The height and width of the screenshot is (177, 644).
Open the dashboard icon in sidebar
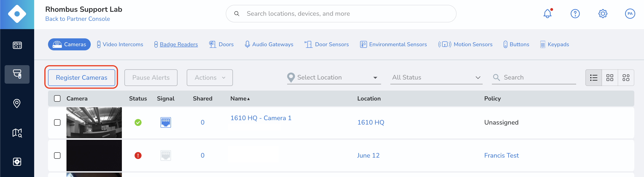(17, 45)
